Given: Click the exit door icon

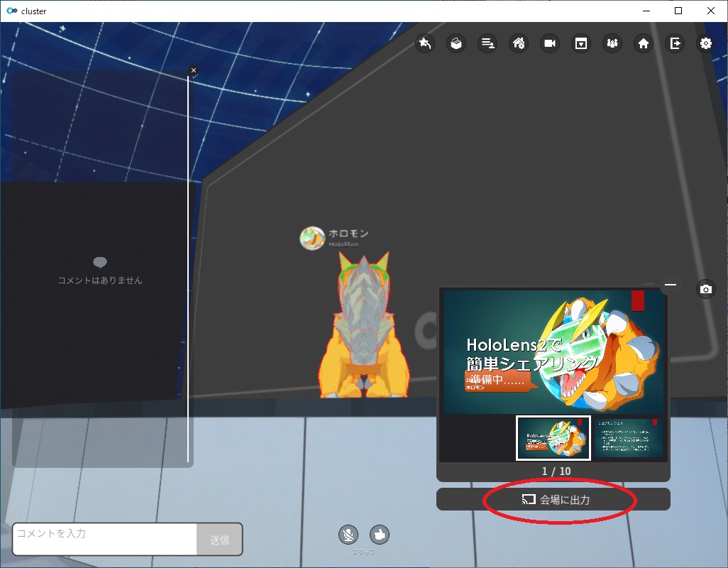Looking at the screenshot, I should pos(675,43).
